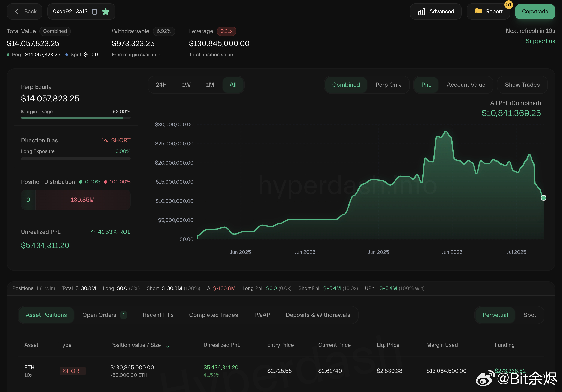Switch chart to Perp Only mode
Screen dimensions: 562x392
[389, 85]
